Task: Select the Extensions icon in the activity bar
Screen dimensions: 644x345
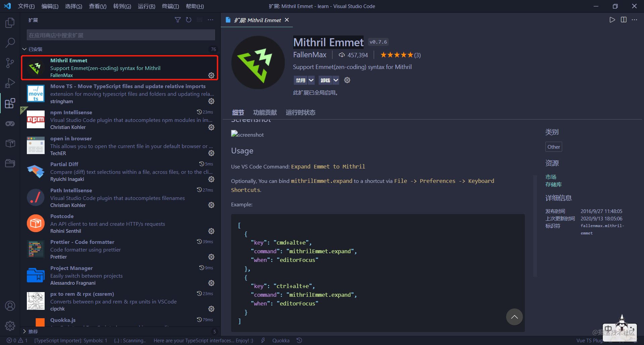Action: tap(10, 103)
